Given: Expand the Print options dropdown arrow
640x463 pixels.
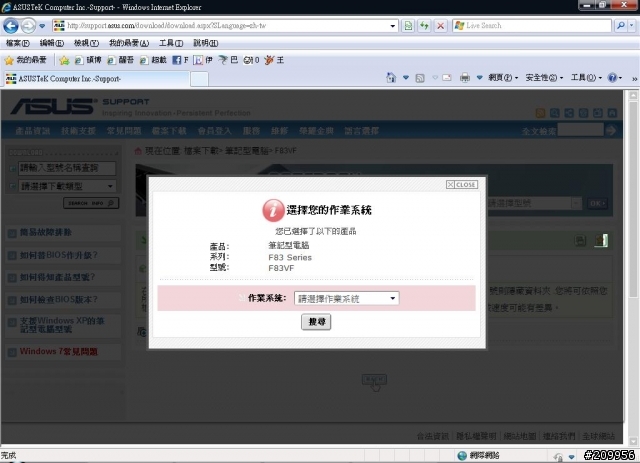Looking at the screenshot, I should pyautogui.click(x=480, y=78).
